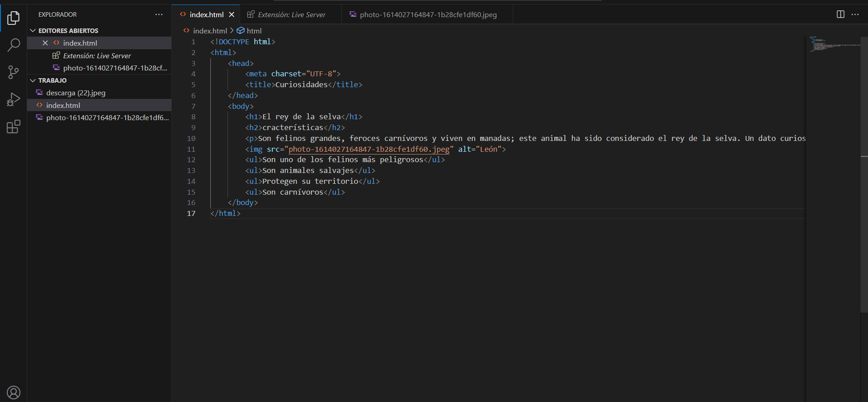Click the closing </body> tag
This screenshot has width=868, height=402.
pos(243,202)
